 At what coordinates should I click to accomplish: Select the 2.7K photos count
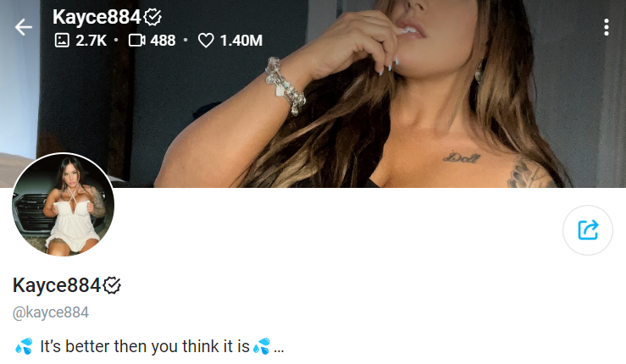(x=91, y=41)
